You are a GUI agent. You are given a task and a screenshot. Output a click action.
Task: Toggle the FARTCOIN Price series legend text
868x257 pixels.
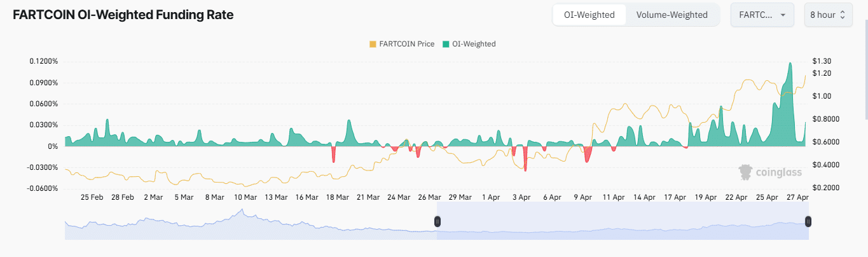tap(406, 44)
